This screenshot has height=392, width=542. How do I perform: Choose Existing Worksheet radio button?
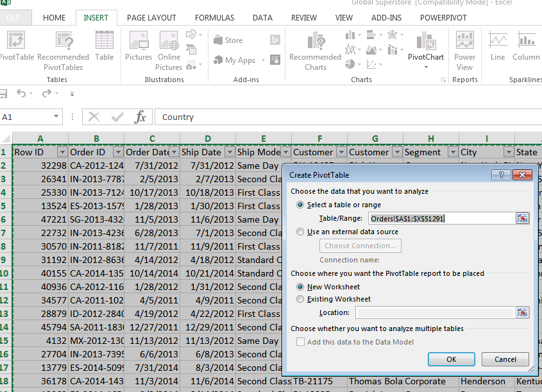(300, 299)
